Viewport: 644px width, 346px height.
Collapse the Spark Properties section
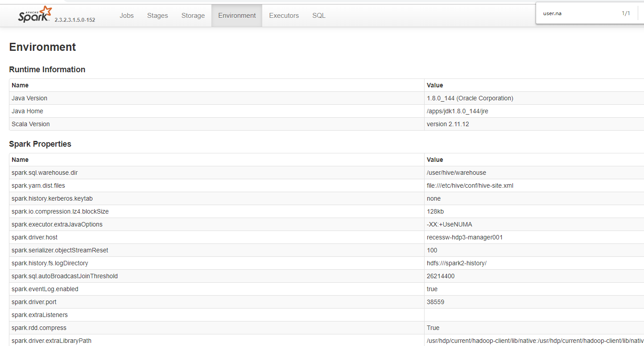pos(40,144)
